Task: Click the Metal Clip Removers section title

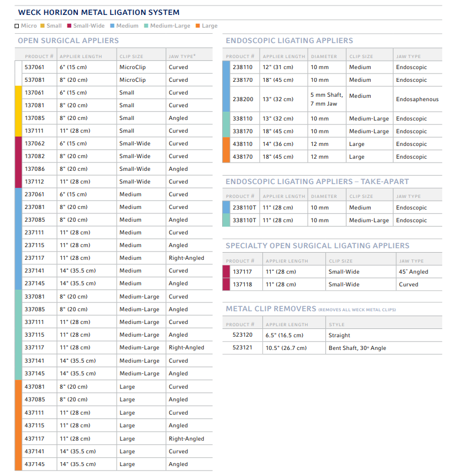Action: (x=271, y=308)
